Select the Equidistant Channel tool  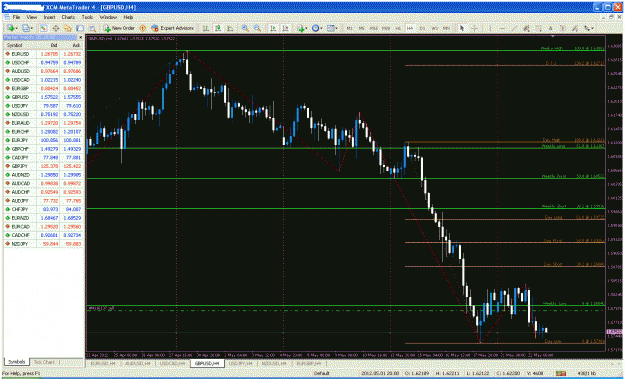pyautogui.click(x=526, y=28)
